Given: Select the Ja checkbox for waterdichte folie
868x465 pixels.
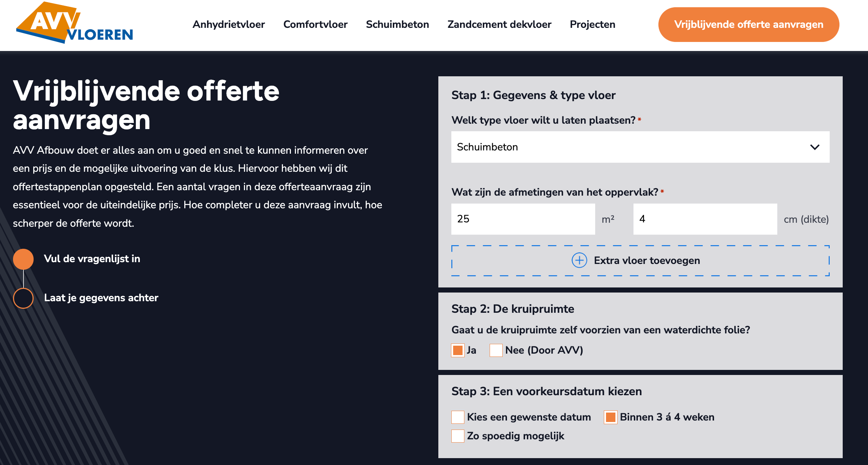Looking at the screenshot, I should click(x=457, y=350).
